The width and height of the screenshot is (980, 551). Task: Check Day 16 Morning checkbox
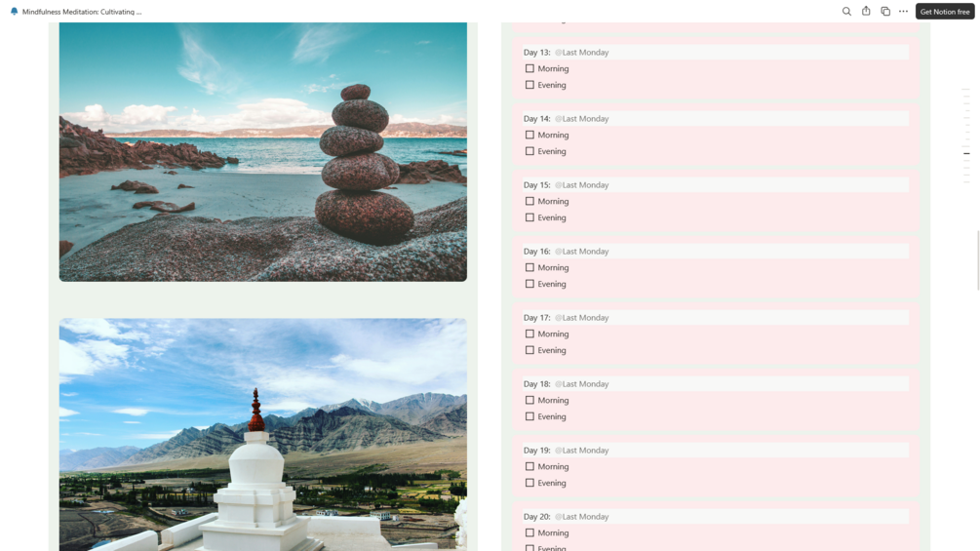[x=529, y=267]
